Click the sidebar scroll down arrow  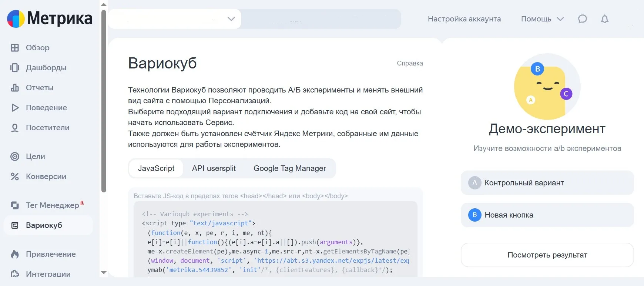(104, 273)
